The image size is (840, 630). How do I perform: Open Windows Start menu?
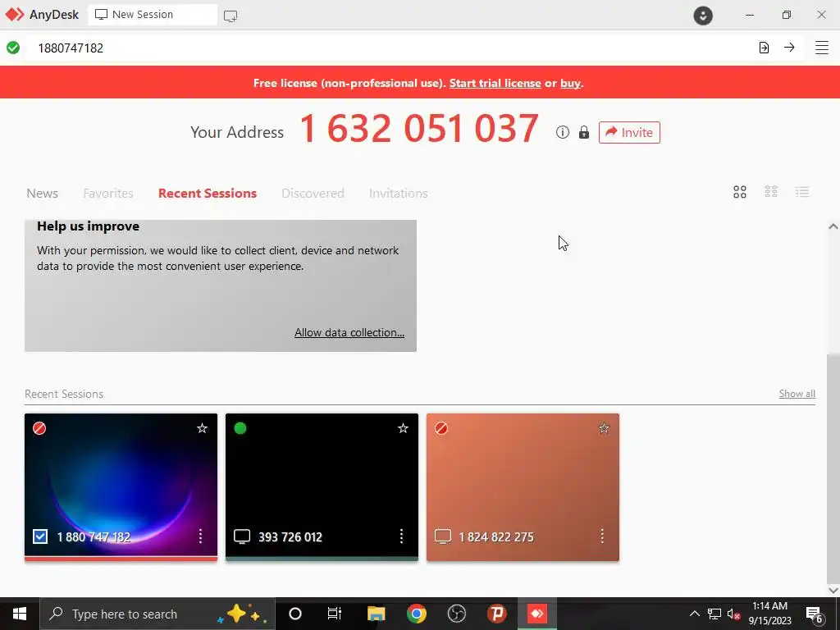tap(20, 614)
